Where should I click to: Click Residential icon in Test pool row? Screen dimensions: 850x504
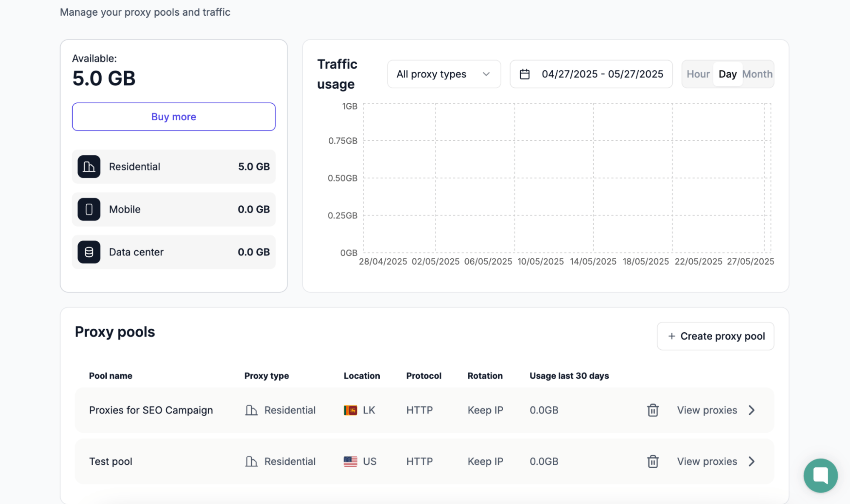coord(251,461)
